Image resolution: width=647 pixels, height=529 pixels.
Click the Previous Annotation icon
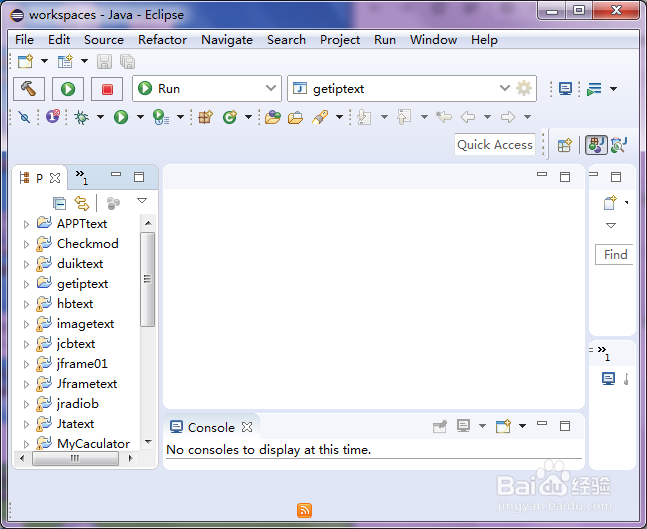[404, 117]
